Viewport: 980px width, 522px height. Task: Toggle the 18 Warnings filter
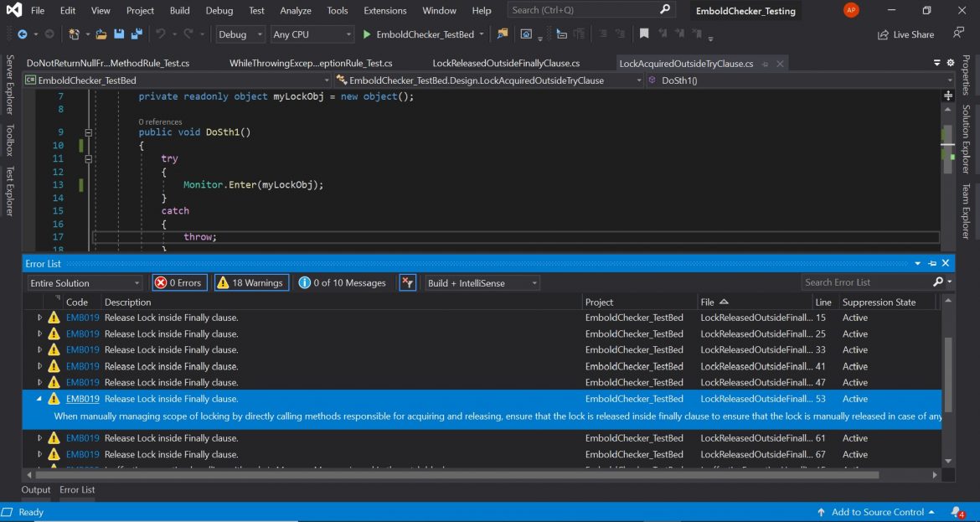250,282
